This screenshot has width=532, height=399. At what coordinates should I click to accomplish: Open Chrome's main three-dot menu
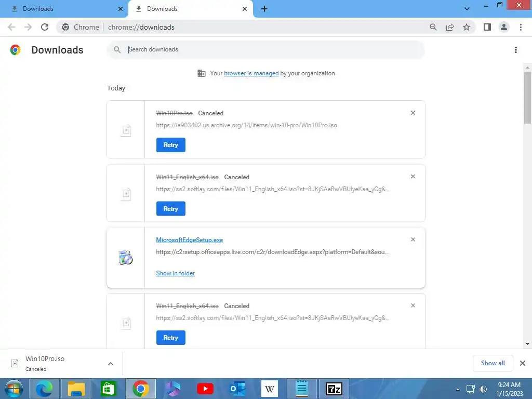(x=521, y=27)
